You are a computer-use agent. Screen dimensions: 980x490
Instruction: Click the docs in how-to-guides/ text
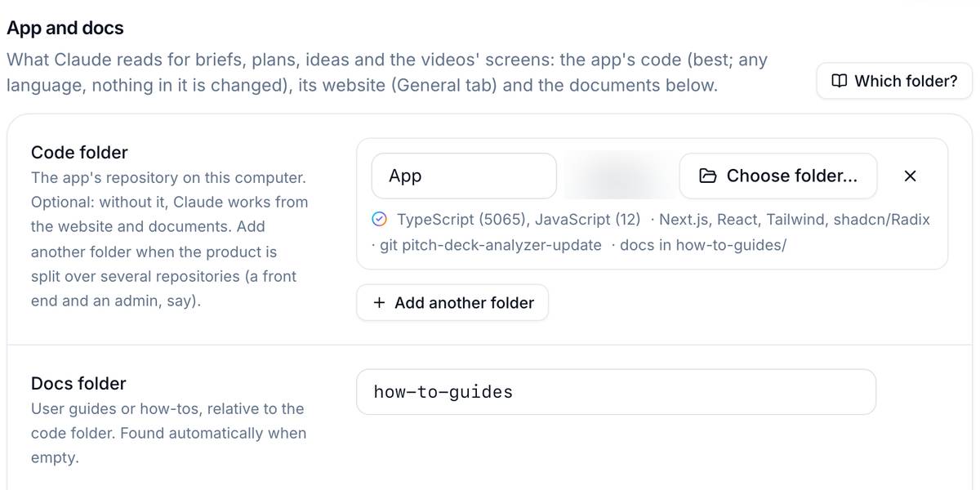pos(703,245)
